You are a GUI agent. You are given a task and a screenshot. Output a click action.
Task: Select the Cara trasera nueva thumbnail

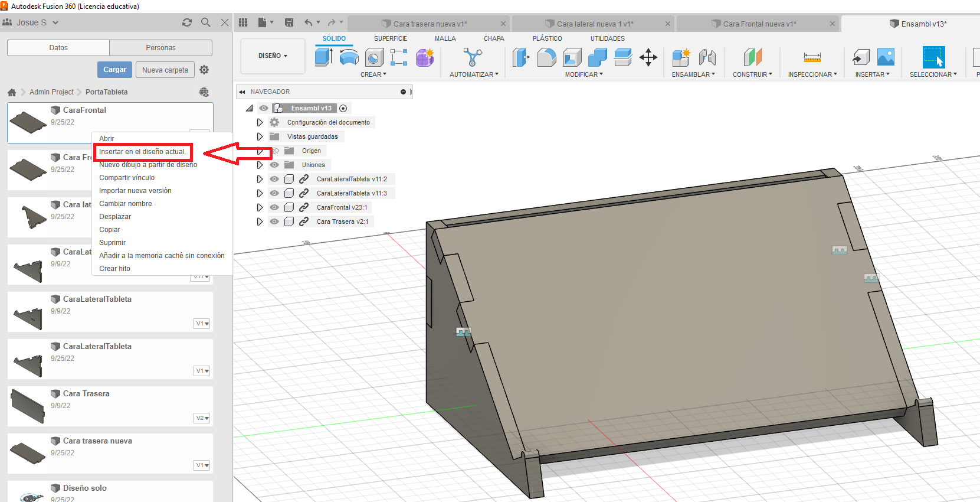click(28, 453)
